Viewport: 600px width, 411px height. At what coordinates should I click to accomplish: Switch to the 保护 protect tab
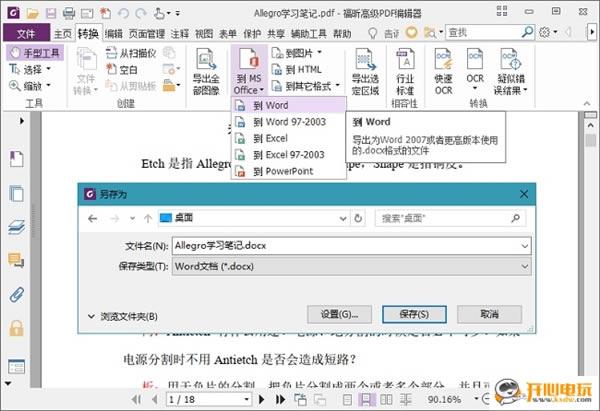click(x=252, y=34)
